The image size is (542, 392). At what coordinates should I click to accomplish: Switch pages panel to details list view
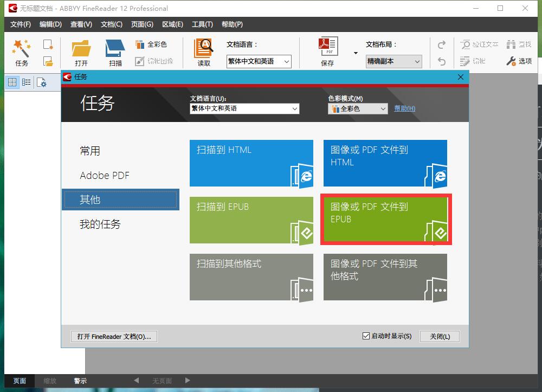(26, 82)
